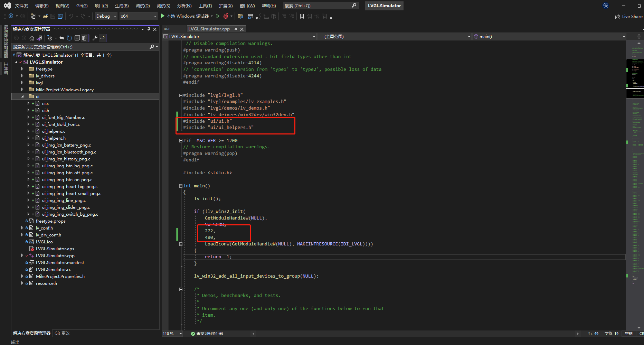Click the no issues found status indicator
Screen dimensions: 644x345
[x=207, y=334]
